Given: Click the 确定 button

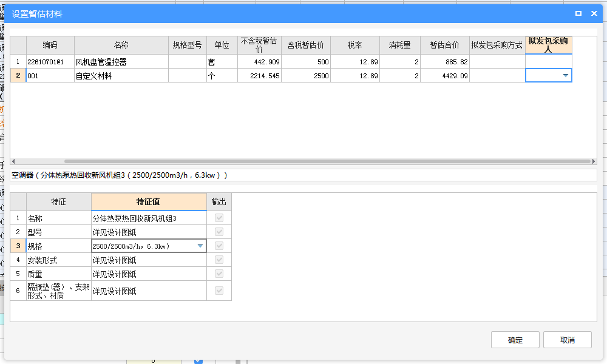Looking at the screenshot, I should pos(515,340).
